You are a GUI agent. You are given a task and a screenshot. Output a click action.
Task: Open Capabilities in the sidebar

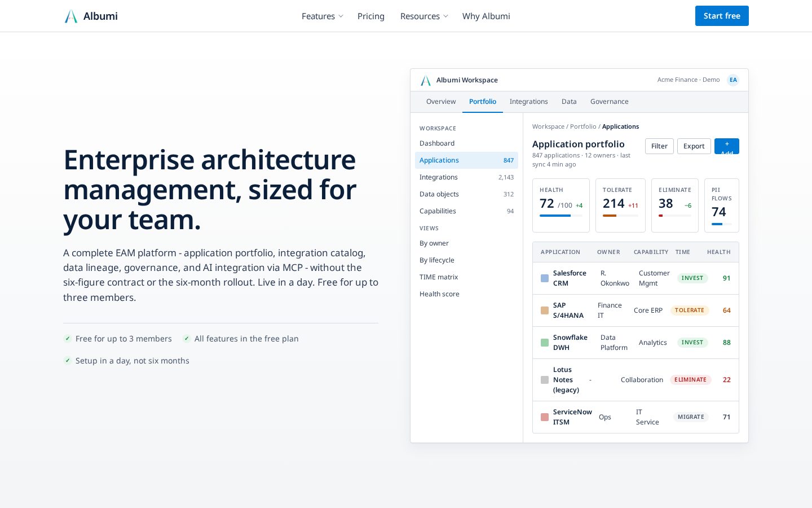(x=466, y=211)
